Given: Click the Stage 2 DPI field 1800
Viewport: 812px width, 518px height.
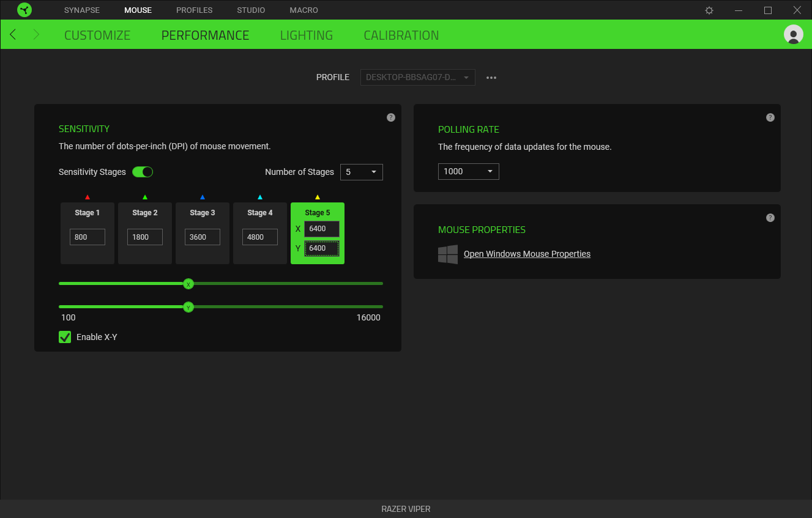Looking at the screenshot, I should 145,237.
